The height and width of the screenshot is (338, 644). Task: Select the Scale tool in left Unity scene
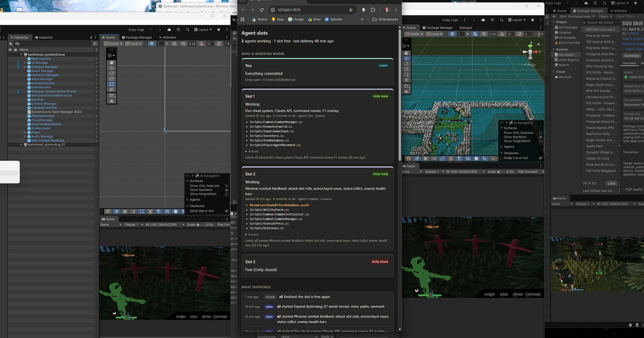[112, 79]
